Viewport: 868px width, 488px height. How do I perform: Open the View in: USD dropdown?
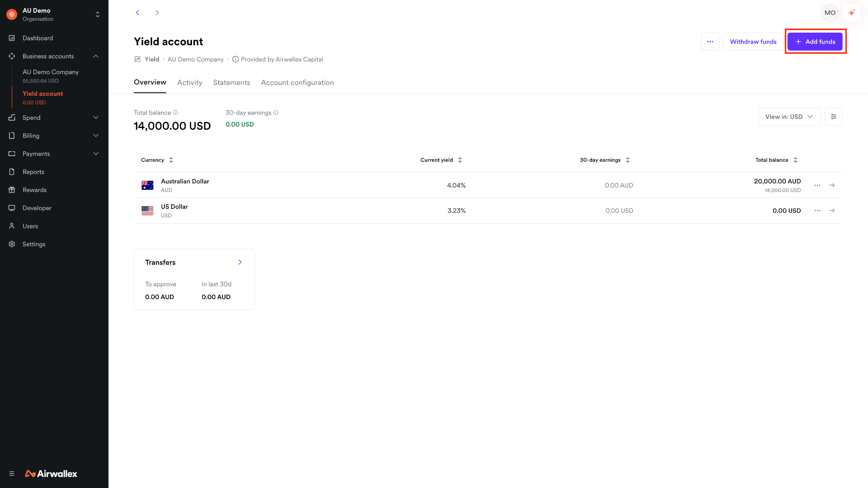789,116
